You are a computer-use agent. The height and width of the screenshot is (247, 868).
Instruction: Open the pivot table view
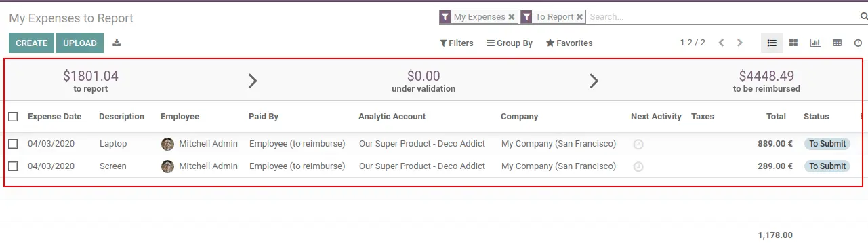(838, 43)
